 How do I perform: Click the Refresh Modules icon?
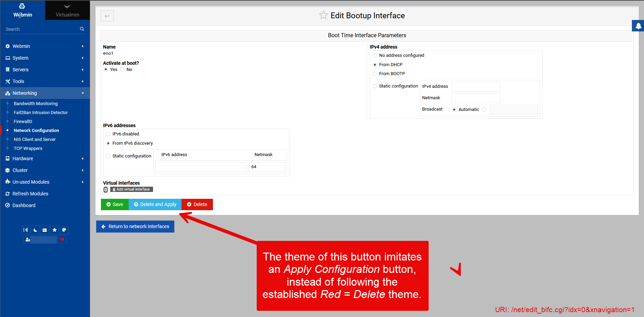click(x=8, y=194)
